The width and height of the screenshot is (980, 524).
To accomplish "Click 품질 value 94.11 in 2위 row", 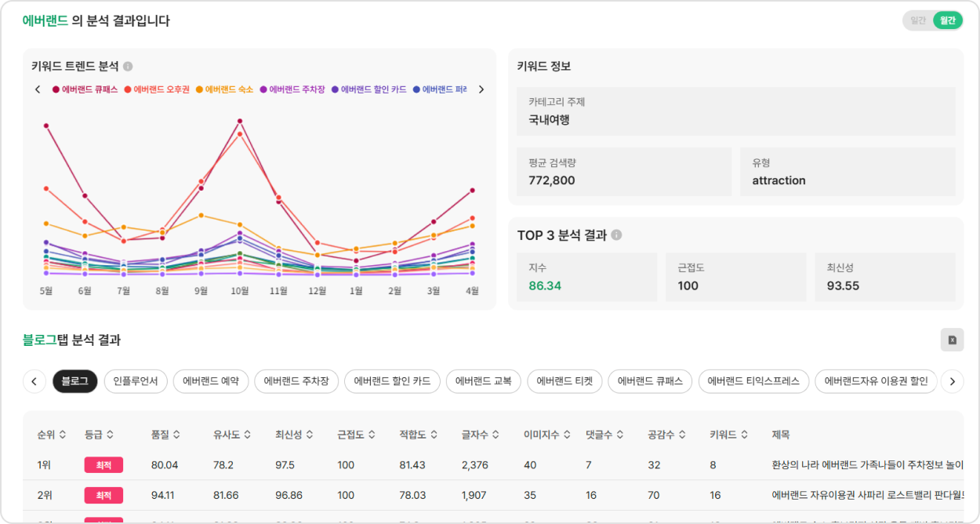I will click(x=163, y=496).
